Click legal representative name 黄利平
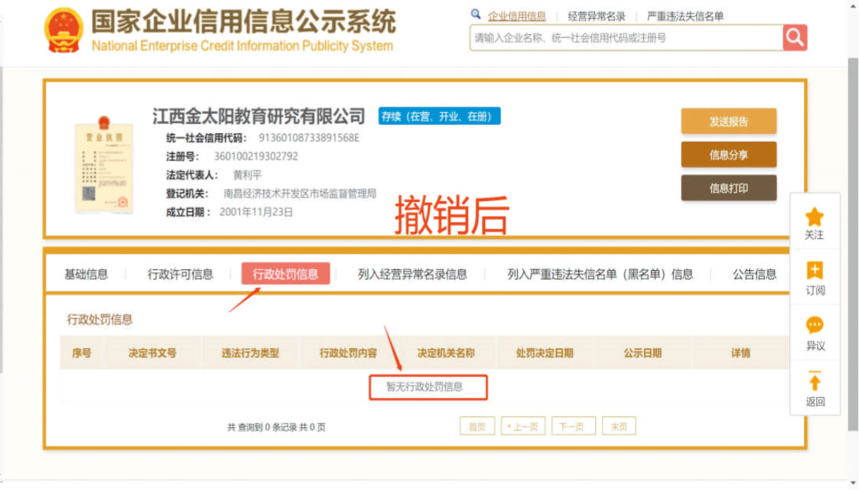859x490 pixels. tap(247, 175)
